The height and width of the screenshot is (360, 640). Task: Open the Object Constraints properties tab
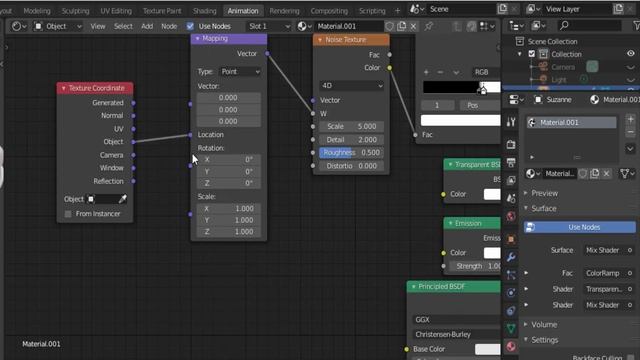pyautogui.click(x=511, y=311)
